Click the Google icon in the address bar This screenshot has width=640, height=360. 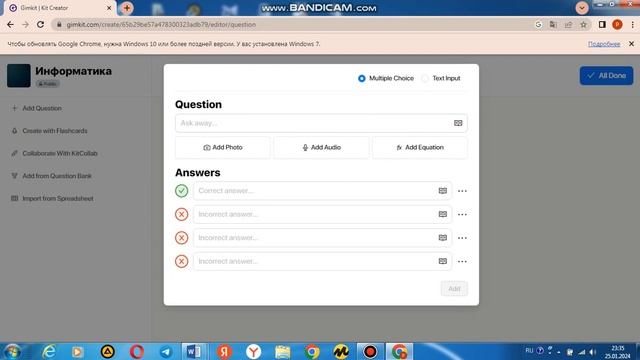[538, 24]
